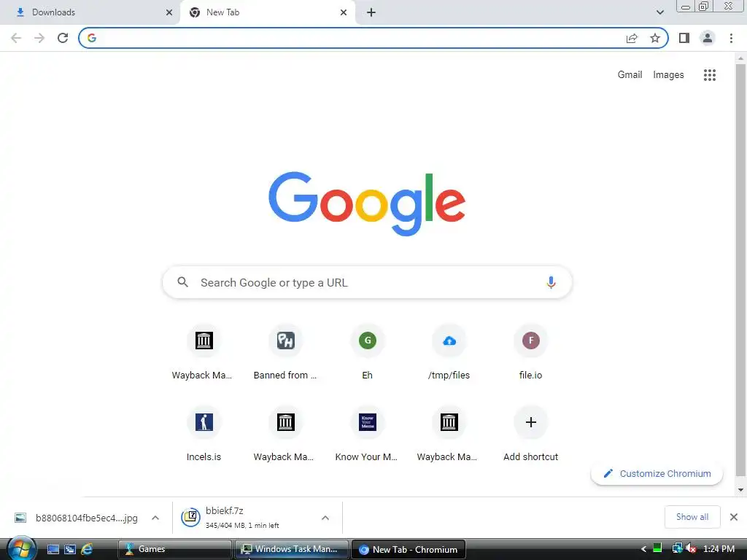Screen dimensions: 747x560
Task: Go back using the back arrow
Action: coord(16,38)
